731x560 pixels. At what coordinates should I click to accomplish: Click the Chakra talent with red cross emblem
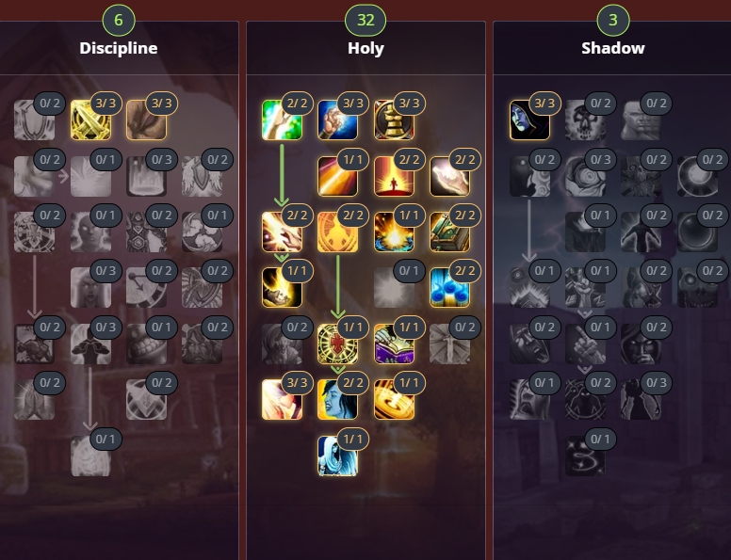(x=337, y=344)
